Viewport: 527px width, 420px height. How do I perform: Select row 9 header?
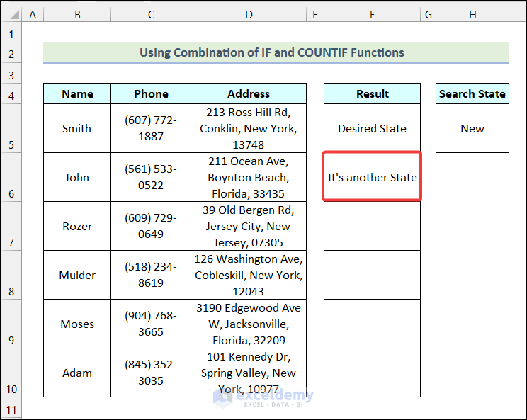click(11, 324)
